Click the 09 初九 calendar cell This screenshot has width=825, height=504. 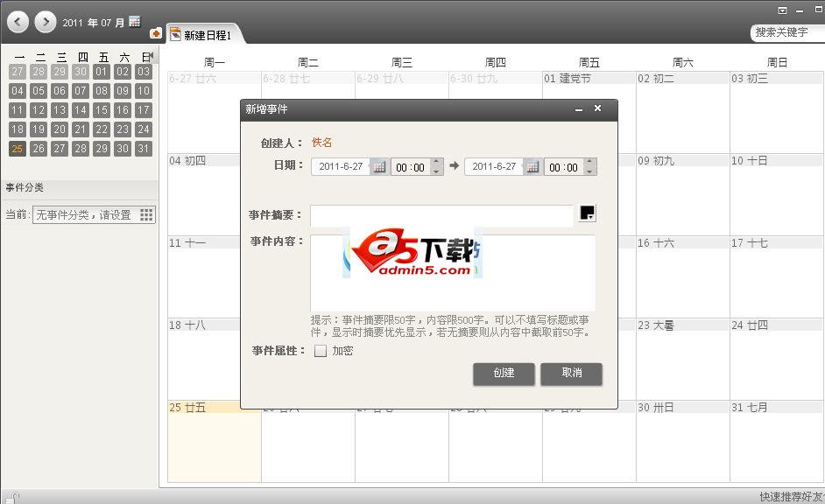(682, 194)
